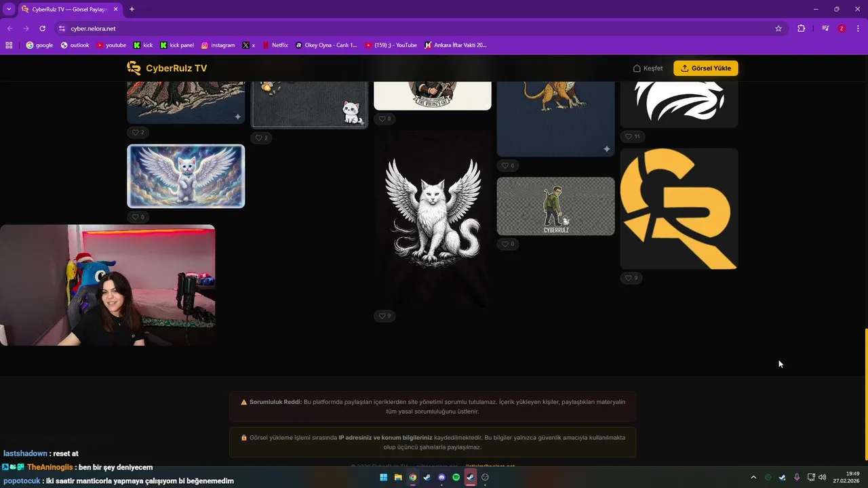868x488 pixels.
Task: Click the address bar showing cyber.nelora.net
Action: (x=420, y=28)
